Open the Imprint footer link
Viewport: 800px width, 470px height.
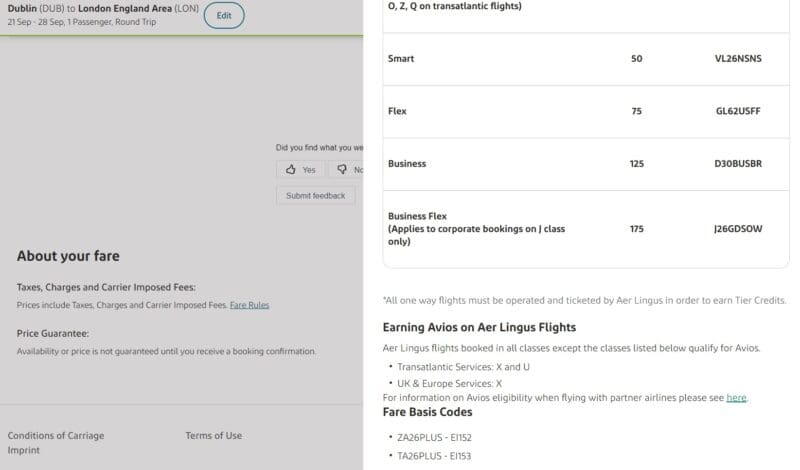(22, 451)
